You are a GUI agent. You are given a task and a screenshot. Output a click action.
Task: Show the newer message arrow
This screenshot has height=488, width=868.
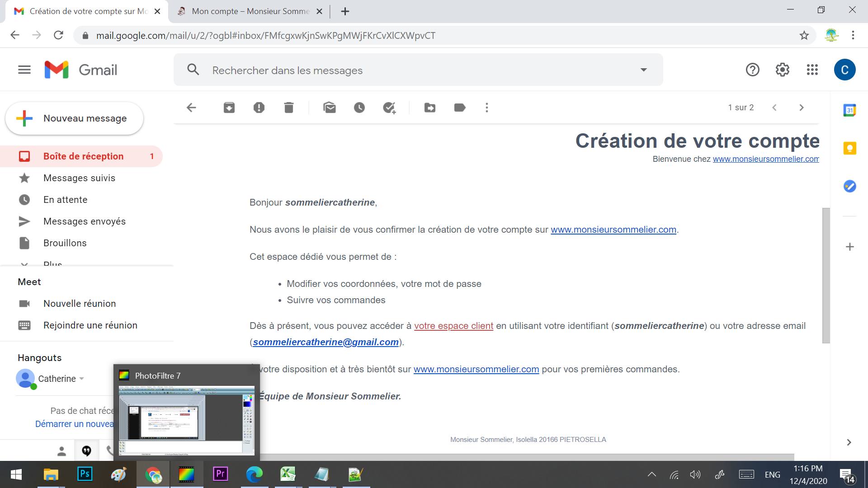pos(774,108)
